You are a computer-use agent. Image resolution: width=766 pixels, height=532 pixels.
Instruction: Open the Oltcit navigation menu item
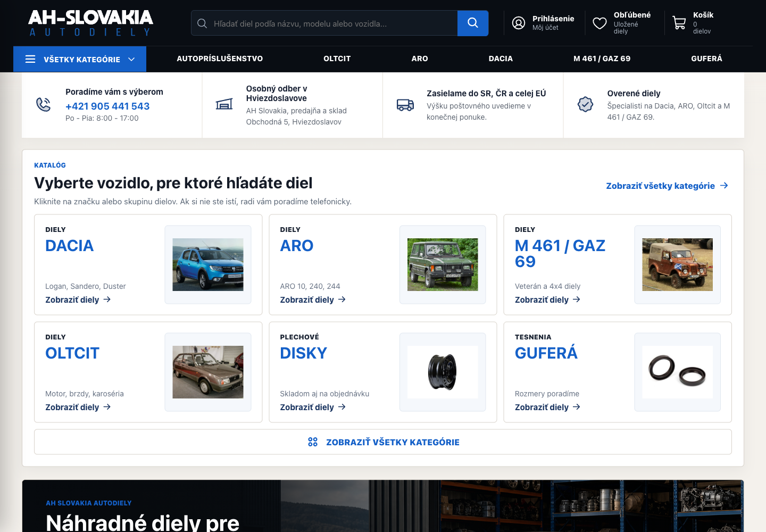tap(337, 59)
